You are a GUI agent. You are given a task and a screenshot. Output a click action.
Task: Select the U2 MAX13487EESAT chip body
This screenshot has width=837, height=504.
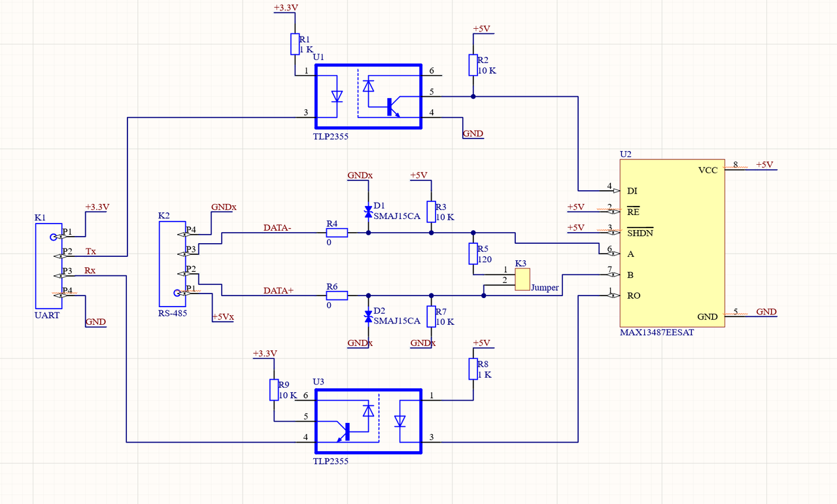(x=672, y=243)
